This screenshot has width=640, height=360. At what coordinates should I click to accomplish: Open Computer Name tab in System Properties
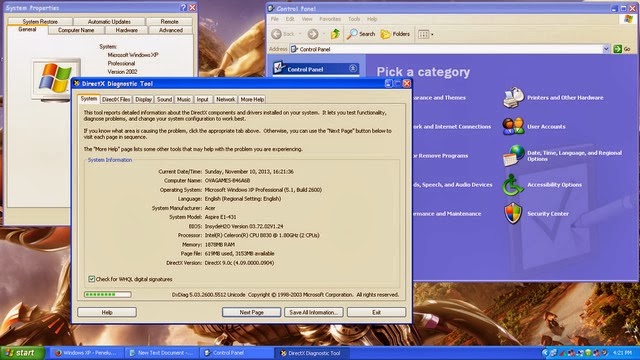76,30
